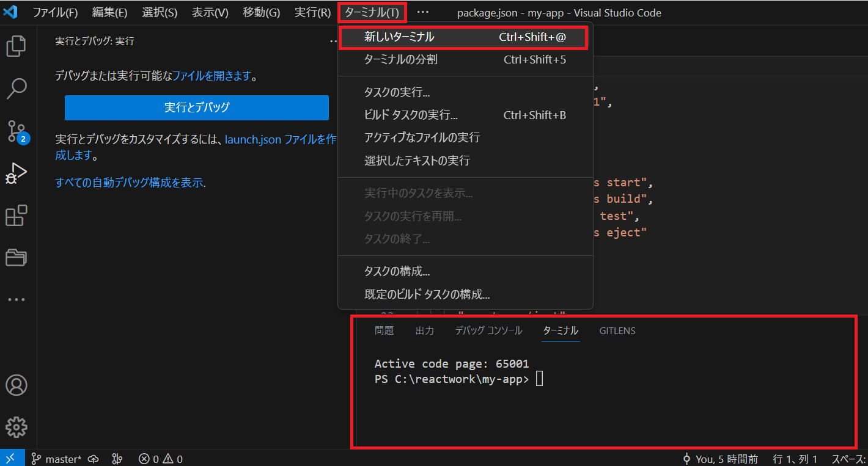868x466 pixels.
Task: Open the Source Control view showing 2 changes
Action: tap(17, 131)
